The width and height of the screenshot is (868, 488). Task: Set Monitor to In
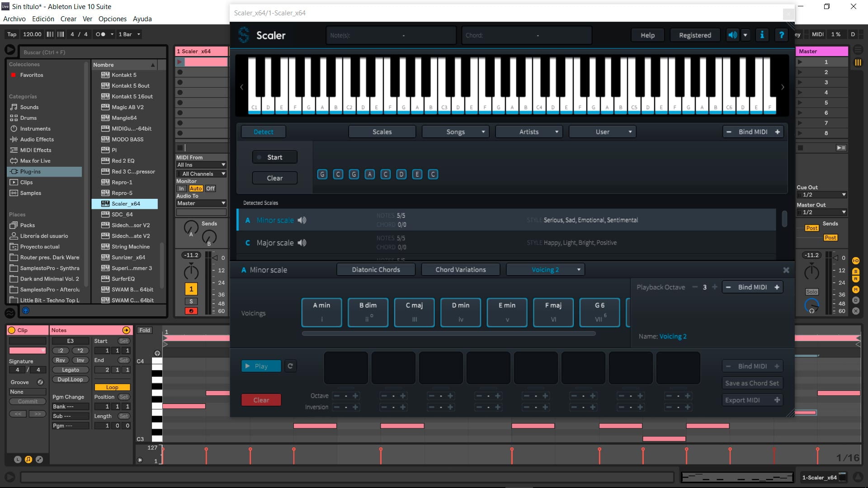click(x=181, y=188)
